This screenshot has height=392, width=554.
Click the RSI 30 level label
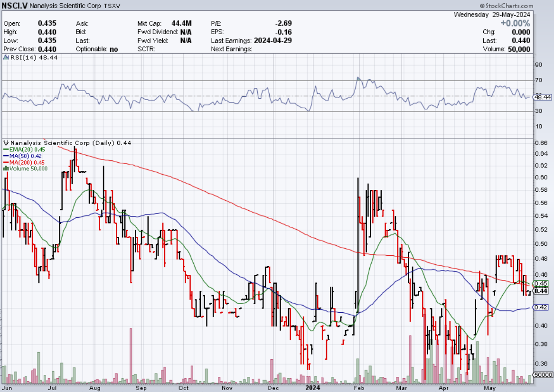538,111
